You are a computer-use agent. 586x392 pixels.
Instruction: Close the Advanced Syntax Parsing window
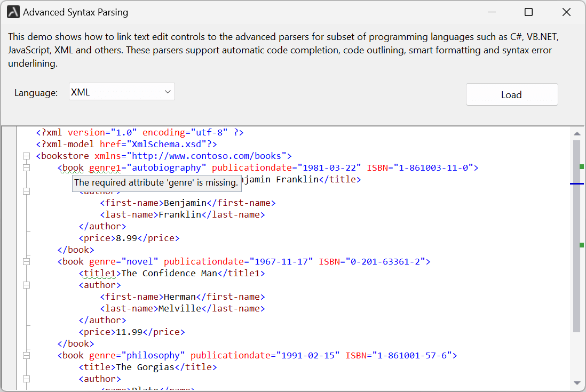[x=566, y=12]
